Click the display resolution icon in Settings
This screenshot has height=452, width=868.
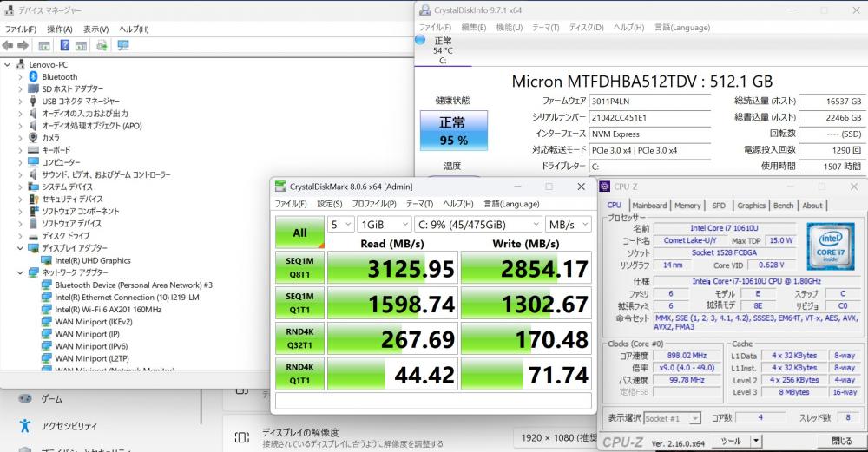242,437
